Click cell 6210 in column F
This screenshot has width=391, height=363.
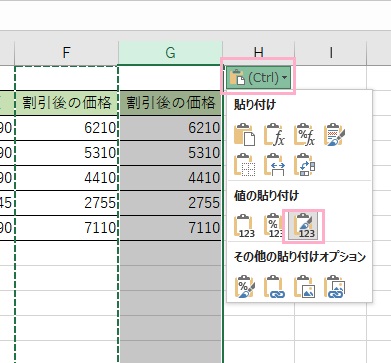pyautogui.click(x=66, y=128)
